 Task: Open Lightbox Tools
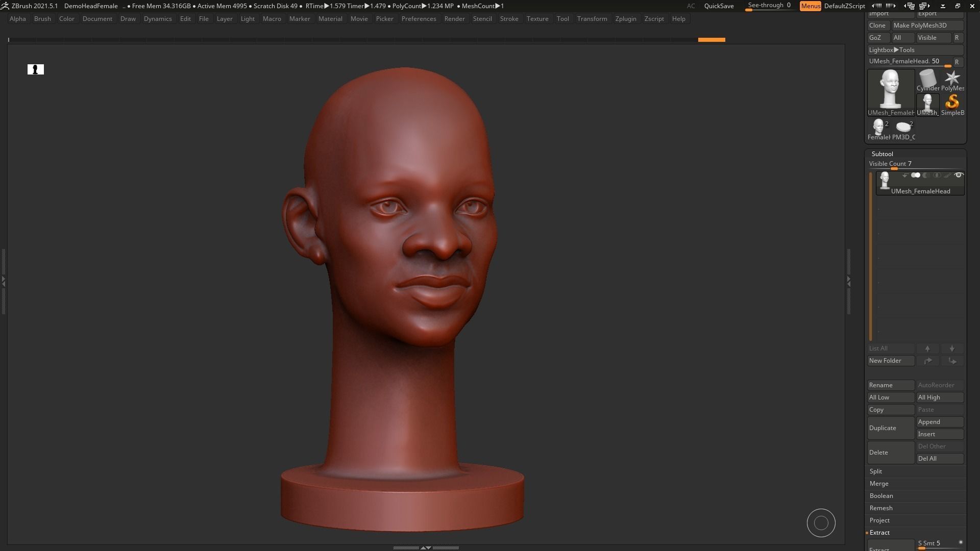(x=916, y=50)
